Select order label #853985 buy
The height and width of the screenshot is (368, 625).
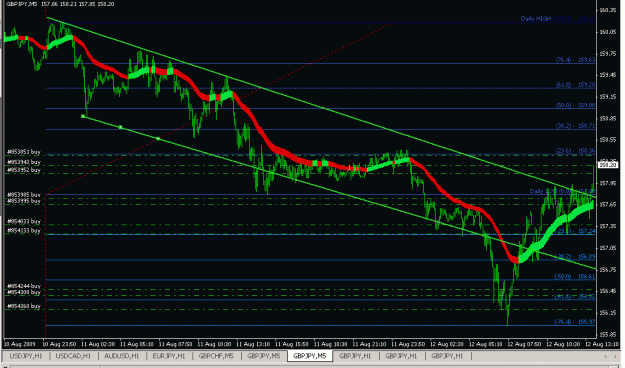point(24,195)
